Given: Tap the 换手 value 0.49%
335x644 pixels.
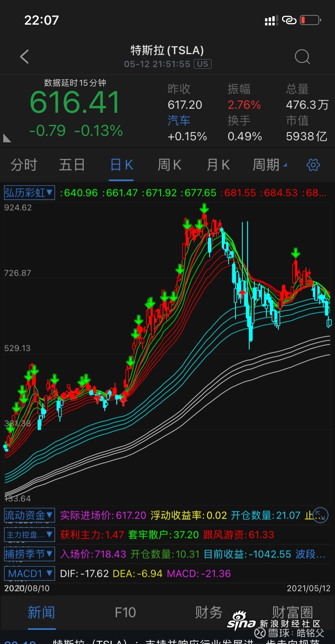Looking at the screenshot, I should tap(245, 136).
